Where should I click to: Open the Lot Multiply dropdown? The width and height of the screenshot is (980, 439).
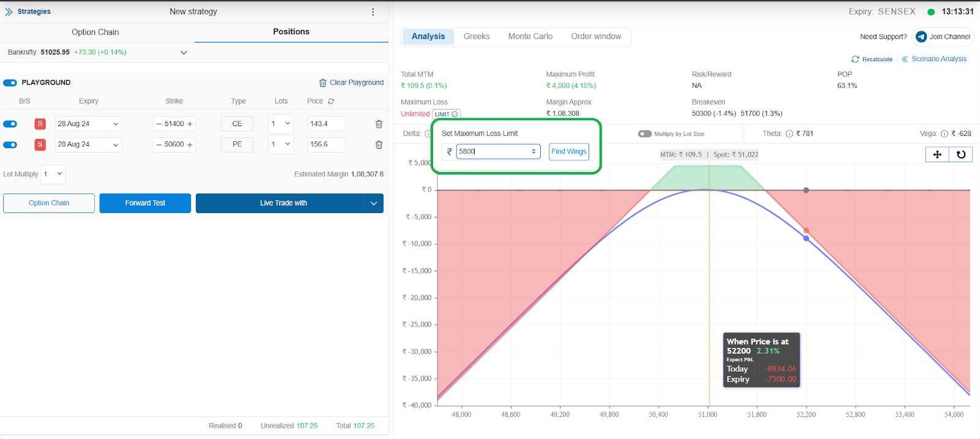pyautogui.click(x=53, y=174)
